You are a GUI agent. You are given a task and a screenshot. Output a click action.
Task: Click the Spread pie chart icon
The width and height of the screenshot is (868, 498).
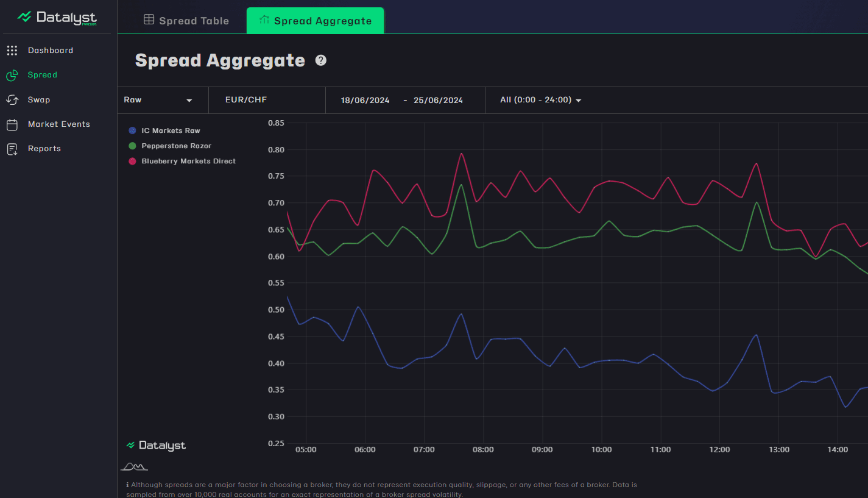(12, 75)
